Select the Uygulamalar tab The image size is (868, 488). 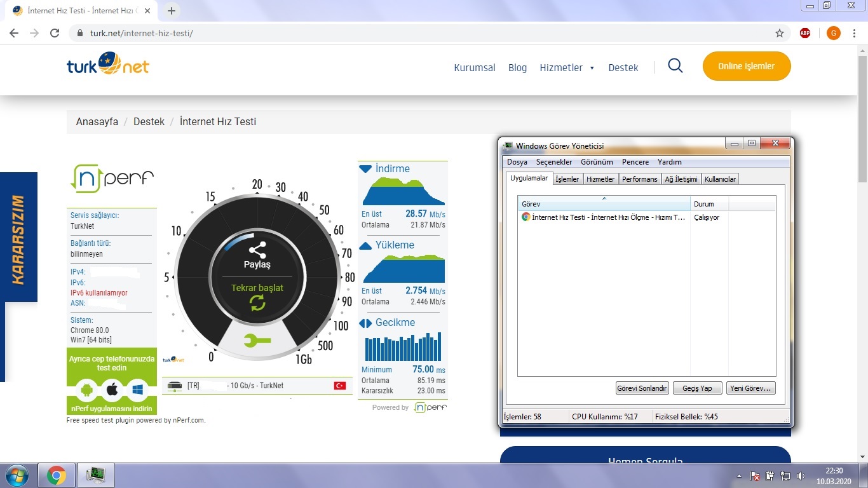point(529,178)
